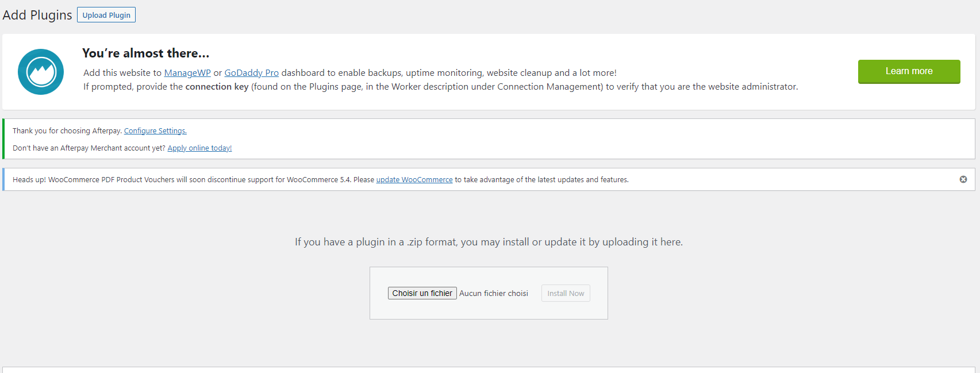Click the Thank you for choosing Afterpay text
The height and width of the screenshot is (373, 980).
pos(67,131)
